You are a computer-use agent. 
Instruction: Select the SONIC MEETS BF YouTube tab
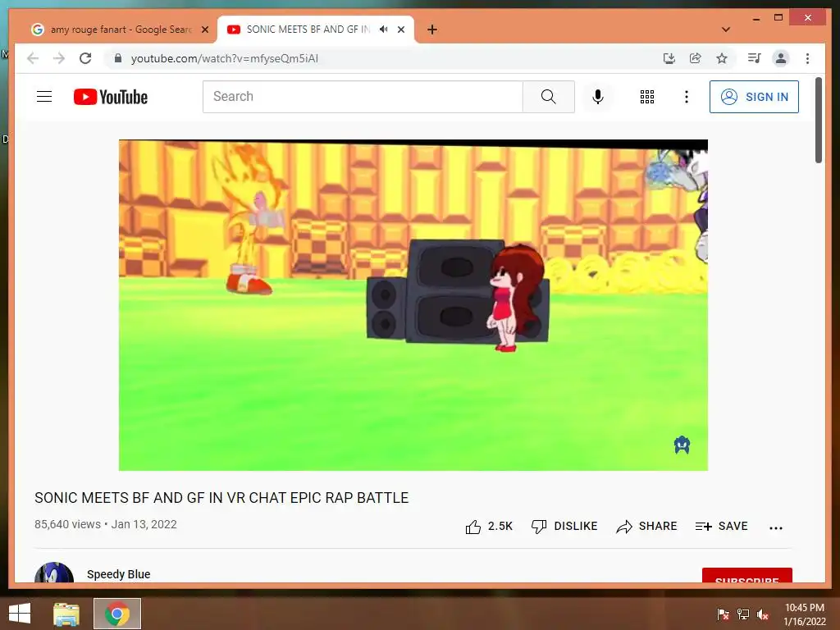(308, 30)
